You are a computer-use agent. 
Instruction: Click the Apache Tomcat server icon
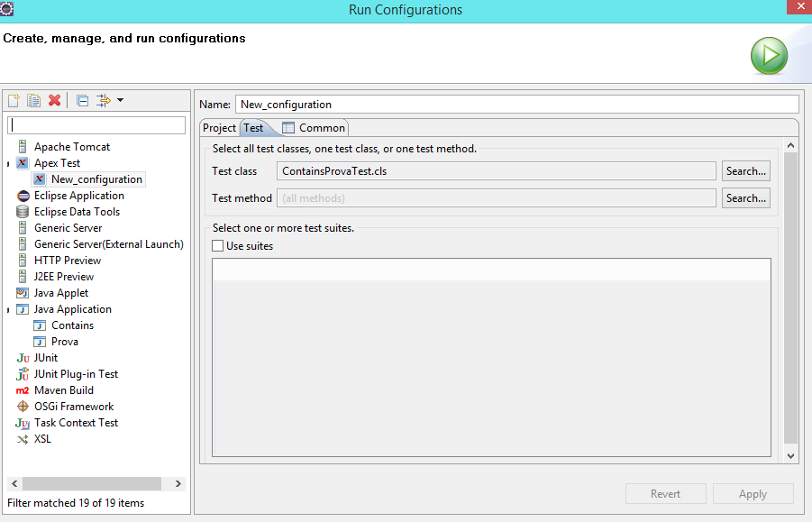click(23, 147)
